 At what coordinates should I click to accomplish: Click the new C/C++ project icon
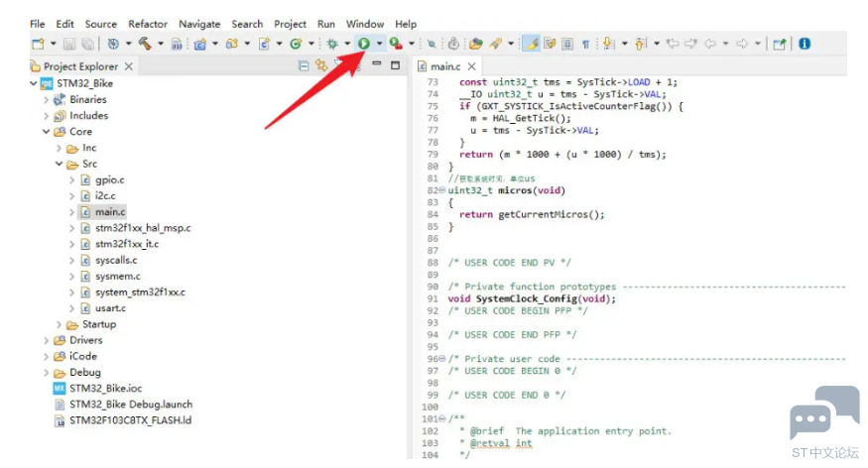pyautogui.click(x=199, y=44)
